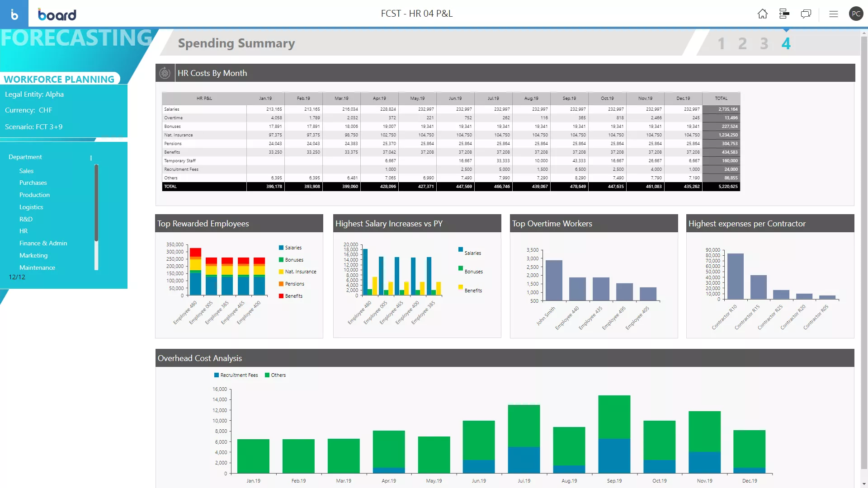Go to step 3 of the process
The width and height of the screenshot is (868, 488).
pos(764,43)
